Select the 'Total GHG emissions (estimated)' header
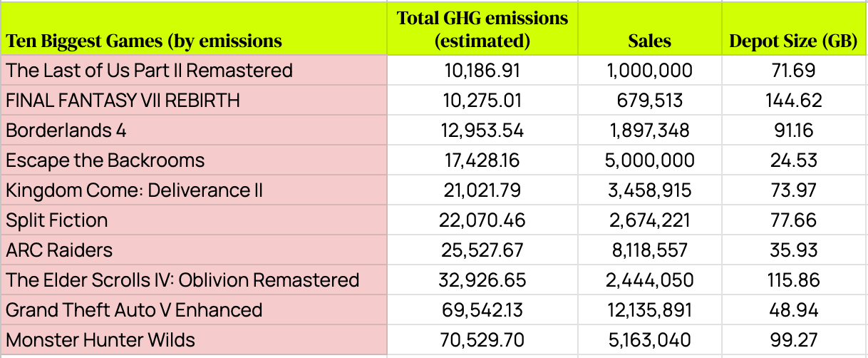 482,29
